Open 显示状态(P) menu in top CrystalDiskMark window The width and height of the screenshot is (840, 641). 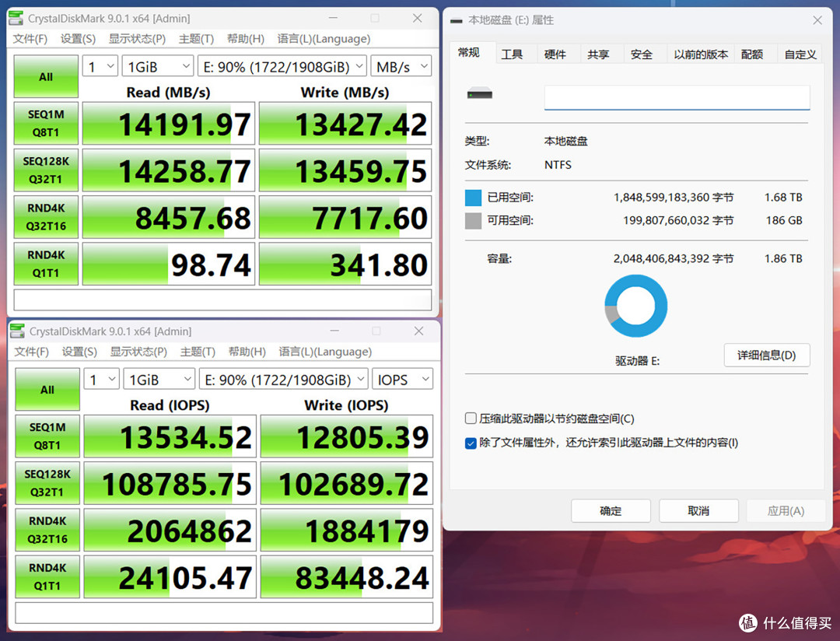(x=137, y=39)
